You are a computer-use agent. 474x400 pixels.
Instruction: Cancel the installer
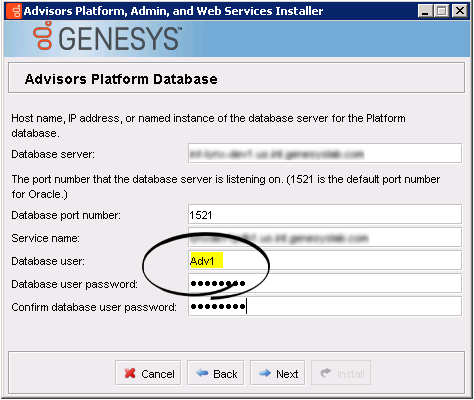click(x=148, y=373)
